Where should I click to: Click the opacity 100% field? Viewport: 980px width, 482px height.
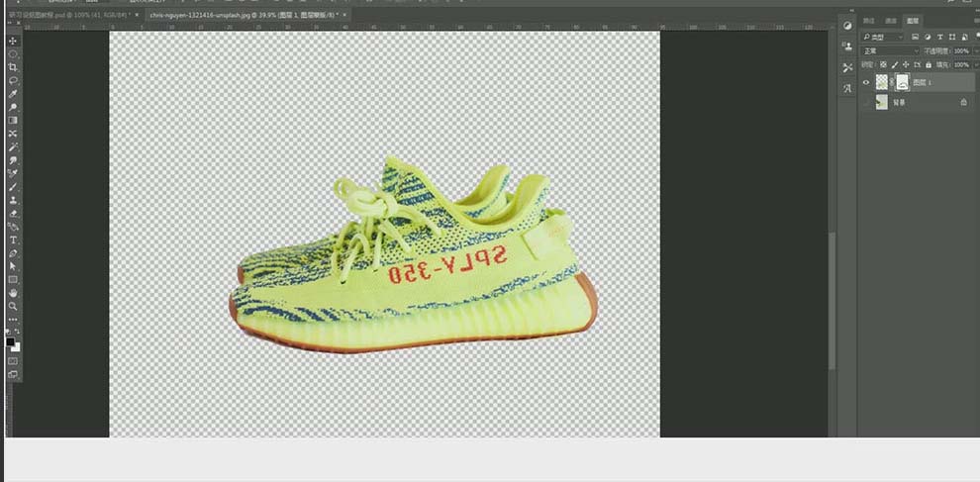coord(961,51)
